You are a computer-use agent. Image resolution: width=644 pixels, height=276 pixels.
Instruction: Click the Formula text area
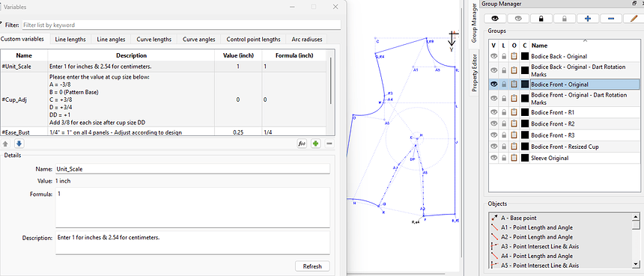[x=192, y=207]
